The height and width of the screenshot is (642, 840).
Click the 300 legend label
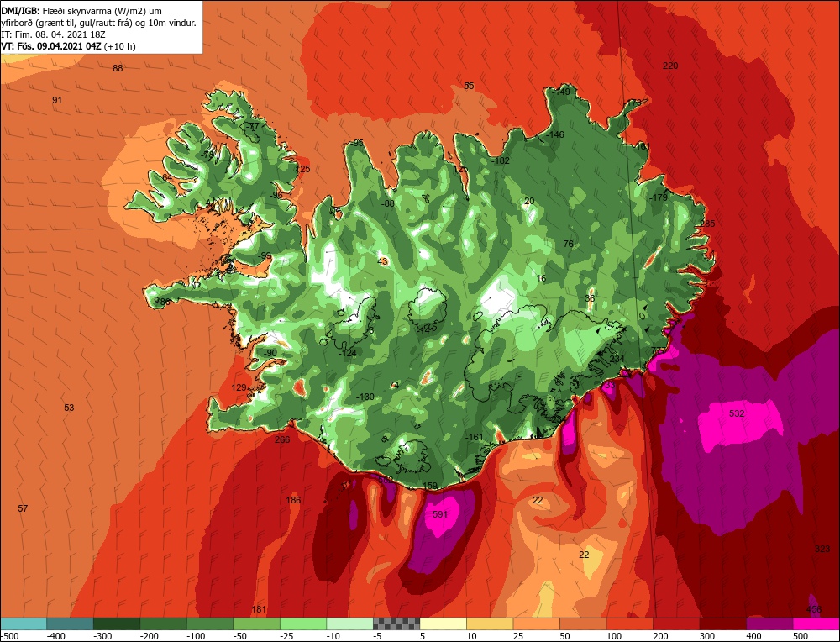tap(707, 636)
